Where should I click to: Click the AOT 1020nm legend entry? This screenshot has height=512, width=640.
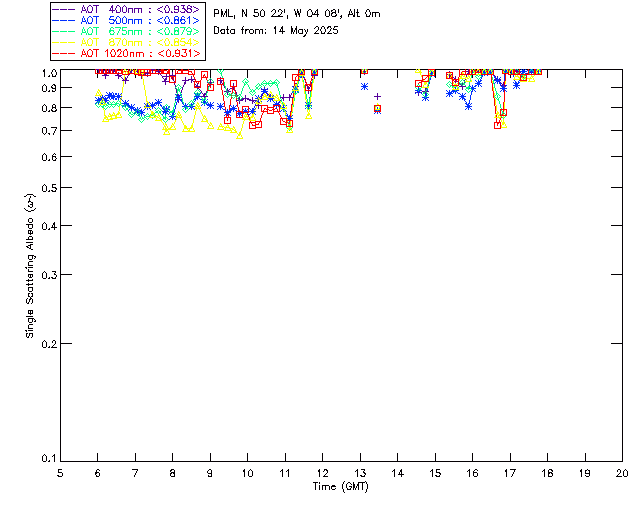pos(127,53)
